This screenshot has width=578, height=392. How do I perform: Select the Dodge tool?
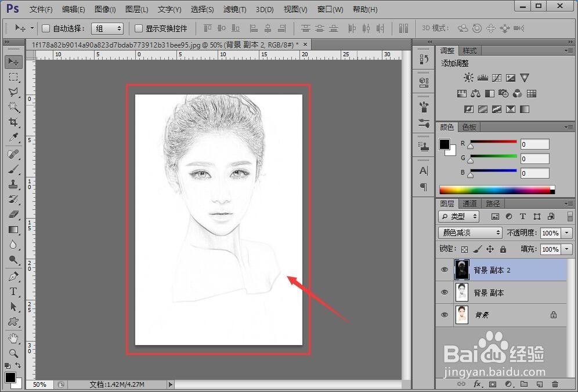pos(13,260)
